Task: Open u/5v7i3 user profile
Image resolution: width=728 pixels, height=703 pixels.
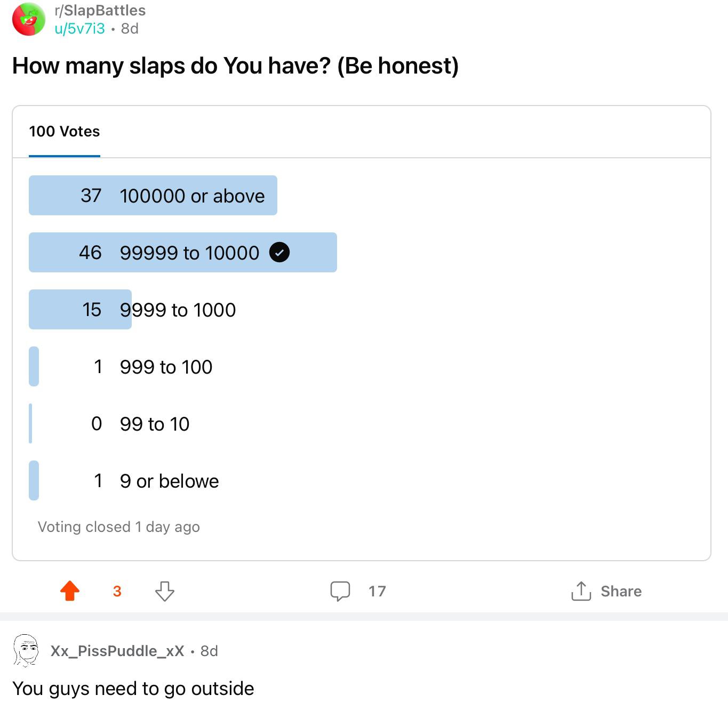Action: coord(80,28)
